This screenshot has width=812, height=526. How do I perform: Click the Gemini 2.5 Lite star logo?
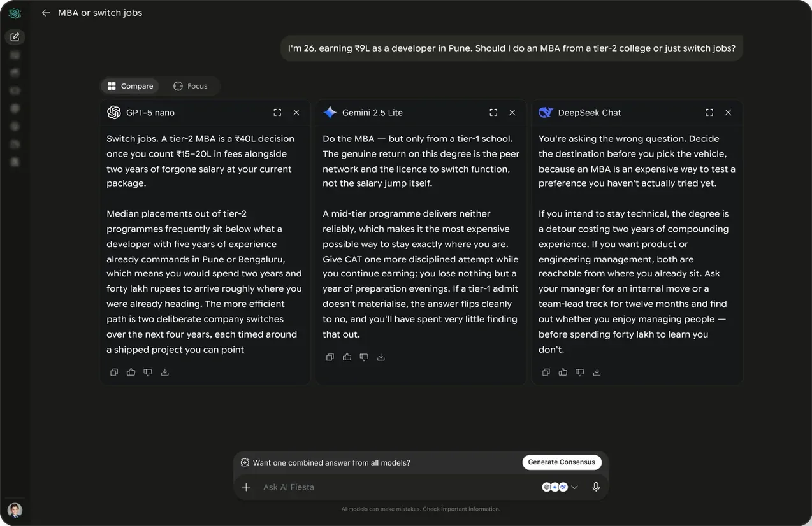pos(330,112)
